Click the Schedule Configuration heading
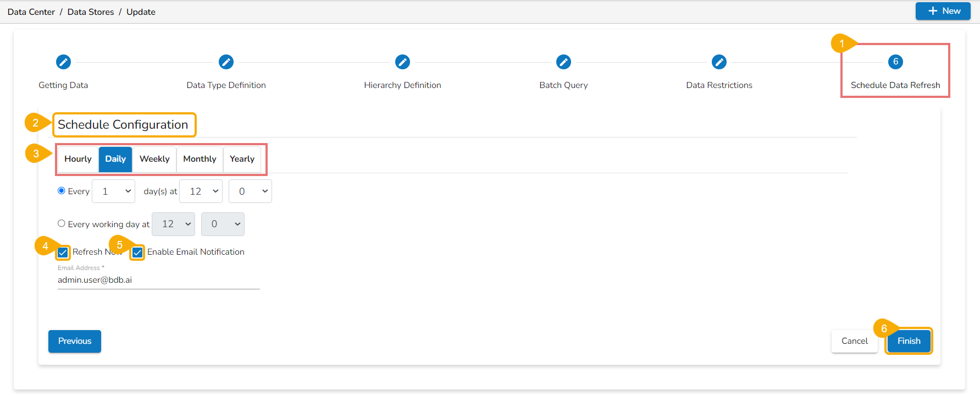Viewport: 980px width, 395px height. [123, 125]
